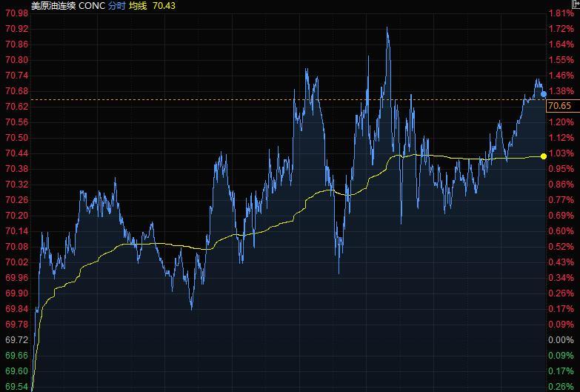Click the green 0.26% bottom percentage label

[x=561, y=386]
